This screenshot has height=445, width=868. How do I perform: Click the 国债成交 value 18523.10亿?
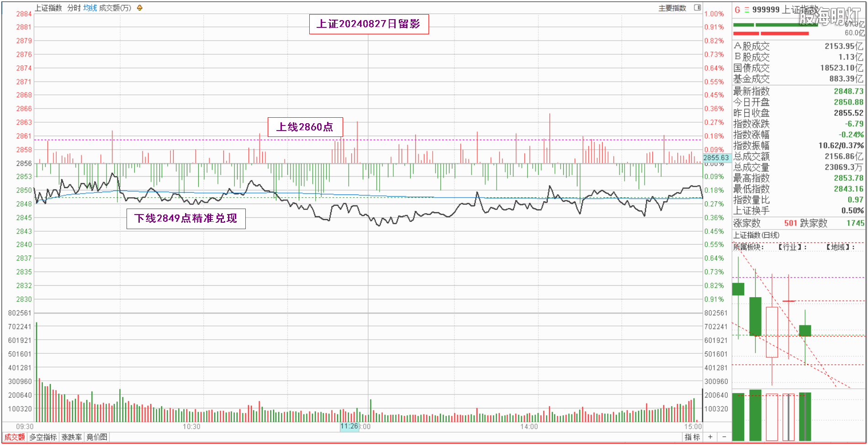click(842, 68)
